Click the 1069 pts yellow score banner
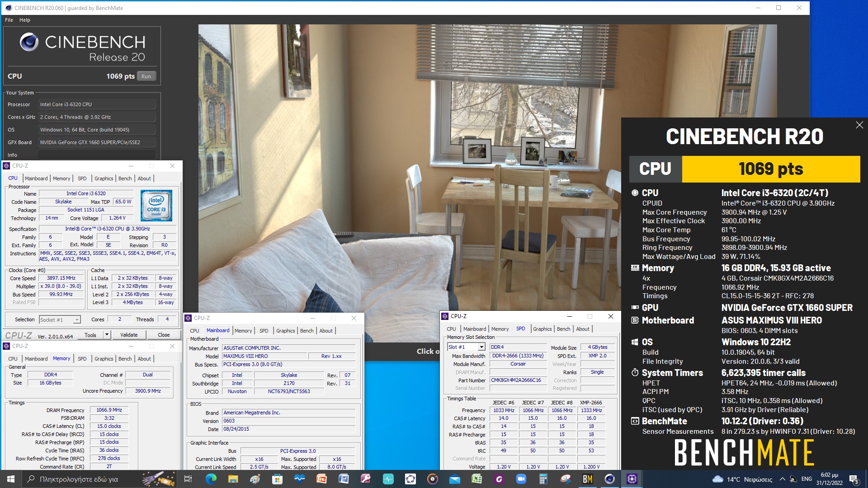This screenshot has height=488, width=868. (x=771, y=169)
